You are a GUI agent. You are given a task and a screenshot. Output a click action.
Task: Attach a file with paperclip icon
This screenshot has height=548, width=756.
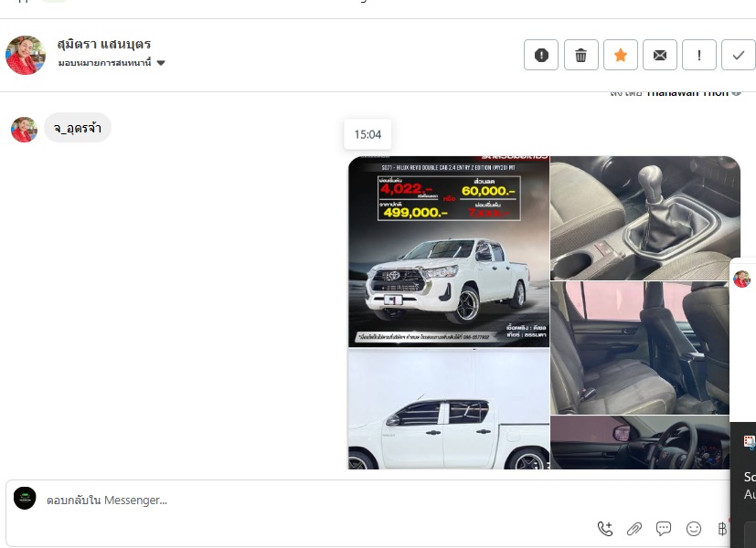pyautogui.click(x=634, y=529)
